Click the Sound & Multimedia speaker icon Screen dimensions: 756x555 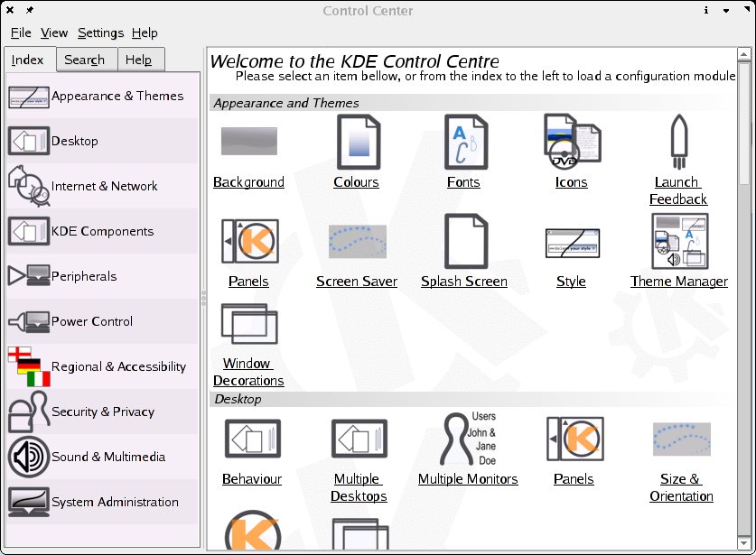coord(29,457)
